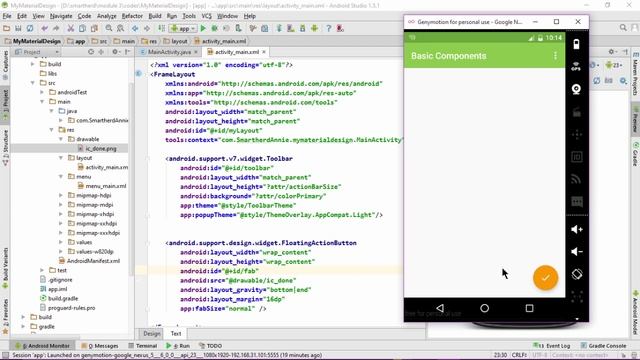Open the Event Log panel

click(x=552, y=346)
